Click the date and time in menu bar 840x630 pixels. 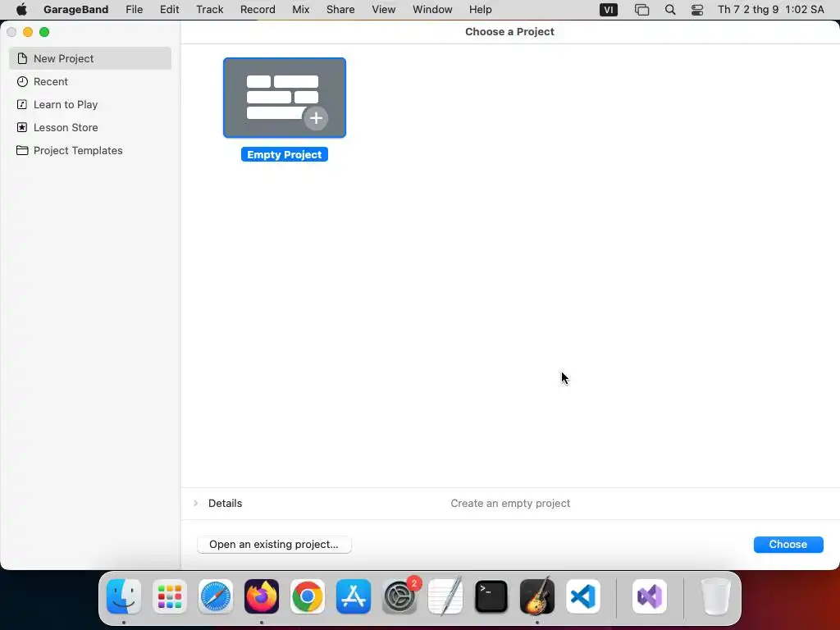pyautogui.click(x=771, y=10)
